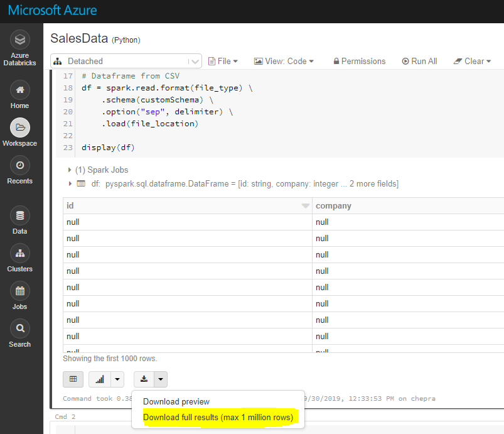Image resolution: width=504 pixels, height=434 pixels.
Task: Open the Clear menu
Action: pyautogui.click(x=472, y=61)
